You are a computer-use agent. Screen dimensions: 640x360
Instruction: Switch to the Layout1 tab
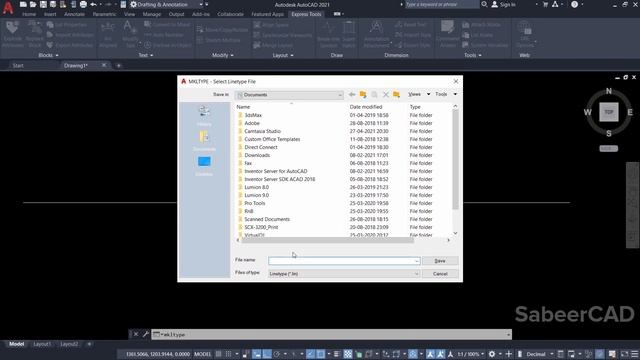(42, 344)
